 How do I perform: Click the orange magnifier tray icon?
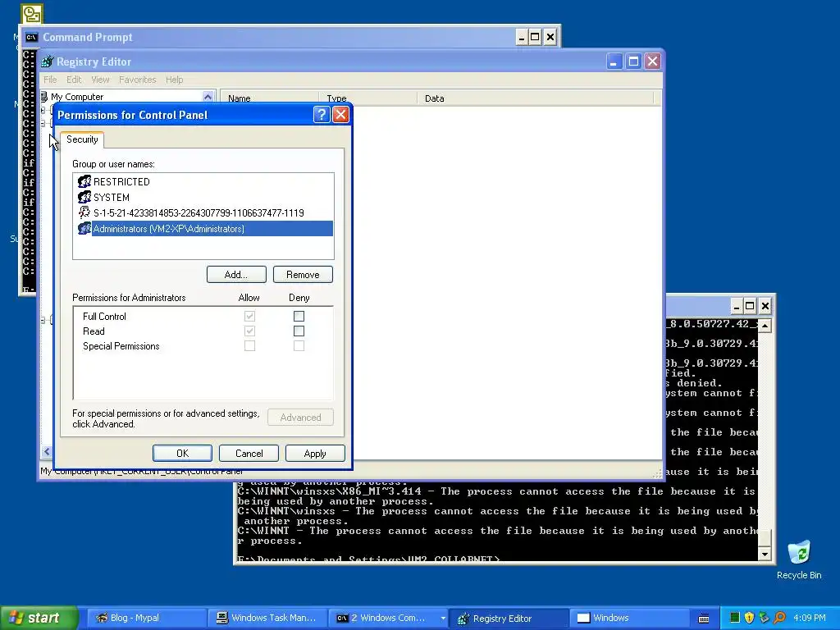[x=779, y=618]
